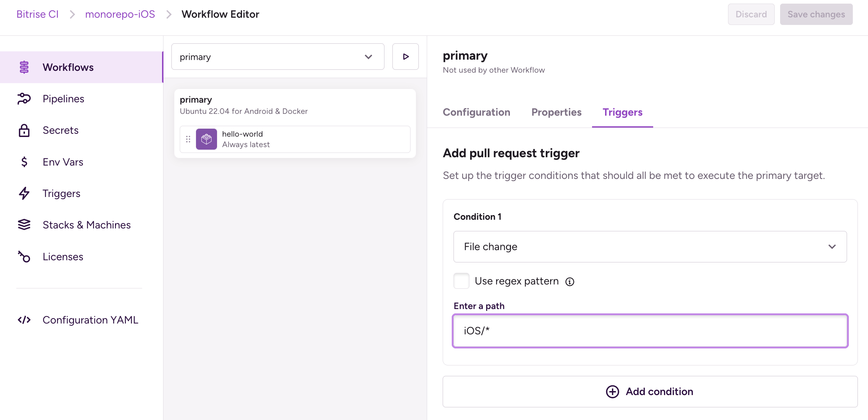The width and height of the screenshot is (868, 420).
Task: Click the regex pattern info icon
Action: [x=570, y=282]
